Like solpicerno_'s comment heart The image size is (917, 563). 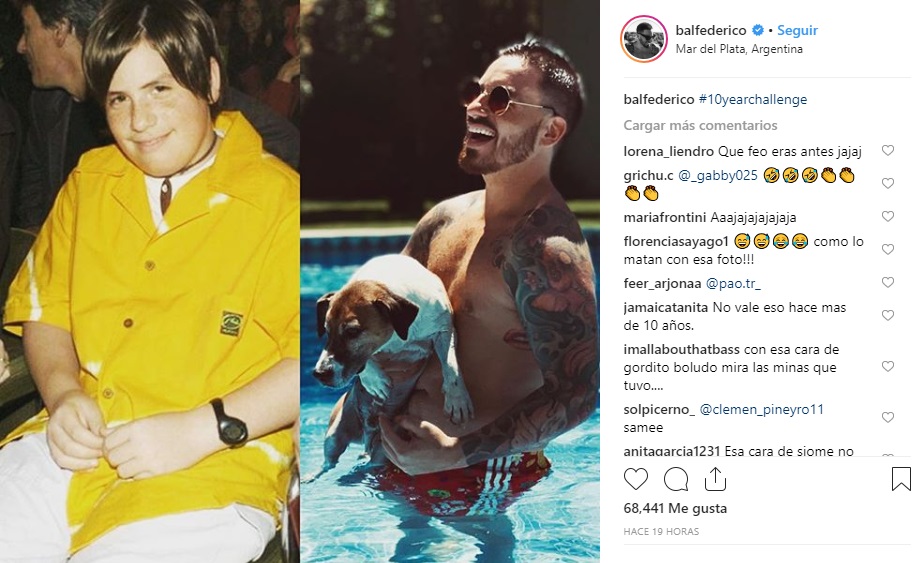pyautogui.click(x=888, y=417)
